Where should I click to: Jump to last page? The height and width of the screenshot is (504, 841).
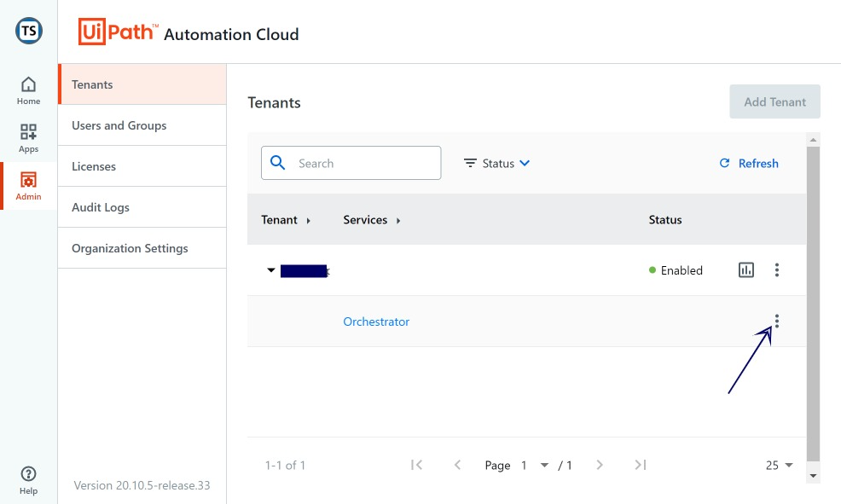tap(641, 465)
